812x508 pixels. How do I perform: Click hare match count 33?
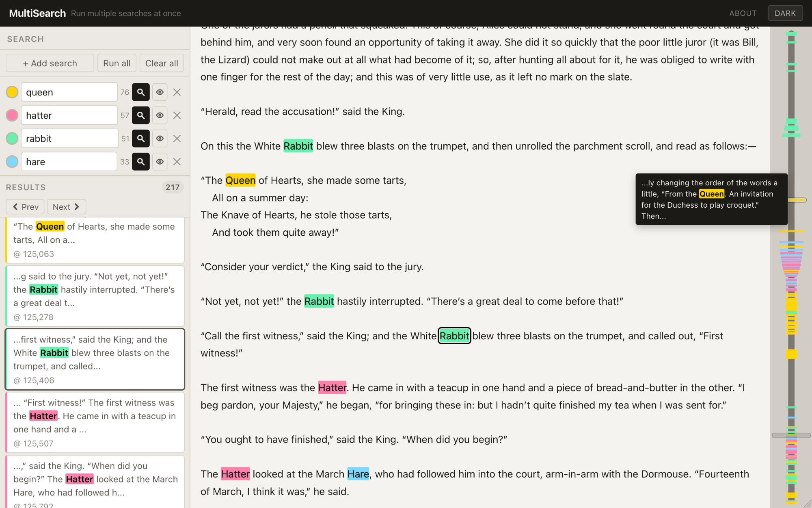[124, 162]
